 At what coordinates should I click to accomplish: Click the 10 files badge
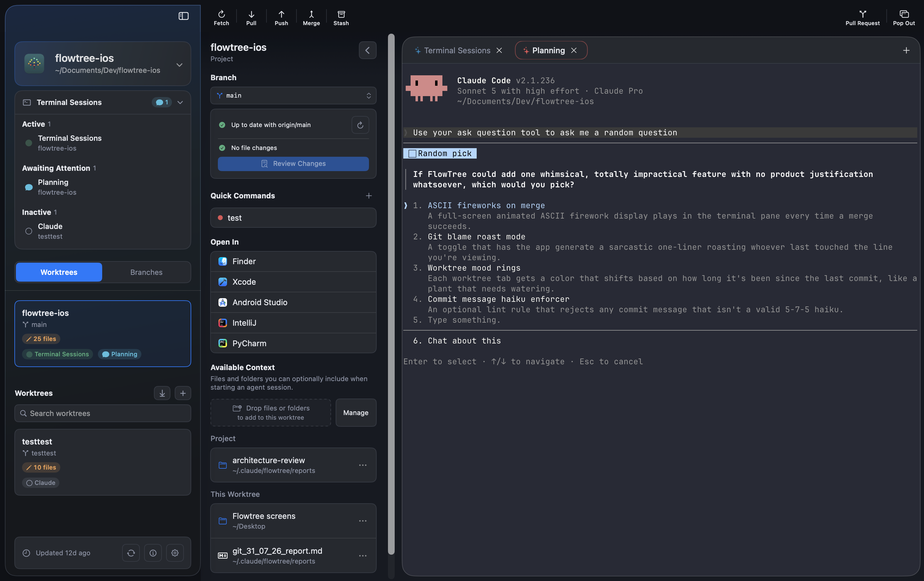point(41,468)
